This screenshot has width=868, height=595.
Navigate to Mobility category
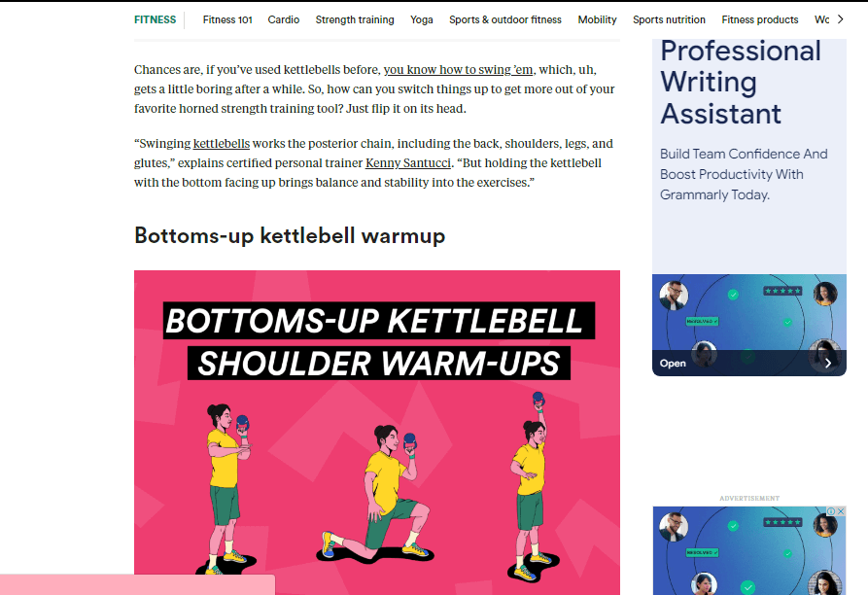597,19
